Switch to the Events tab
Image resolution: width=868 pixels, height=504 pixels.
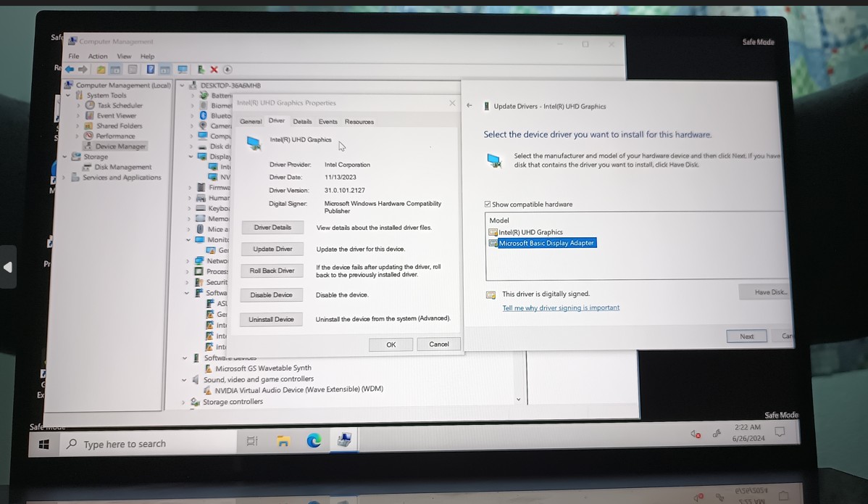coord(327,121)
